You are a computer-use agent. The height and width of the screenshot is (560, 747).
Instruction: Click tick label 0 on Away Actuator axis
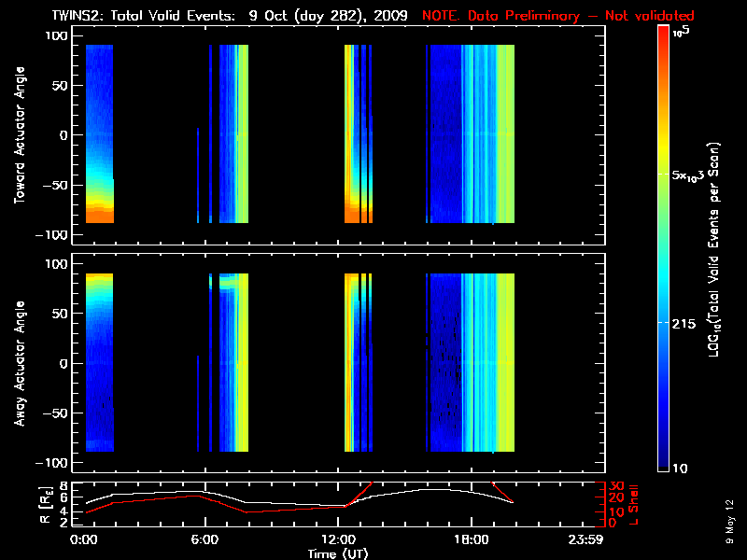point(63,363)
